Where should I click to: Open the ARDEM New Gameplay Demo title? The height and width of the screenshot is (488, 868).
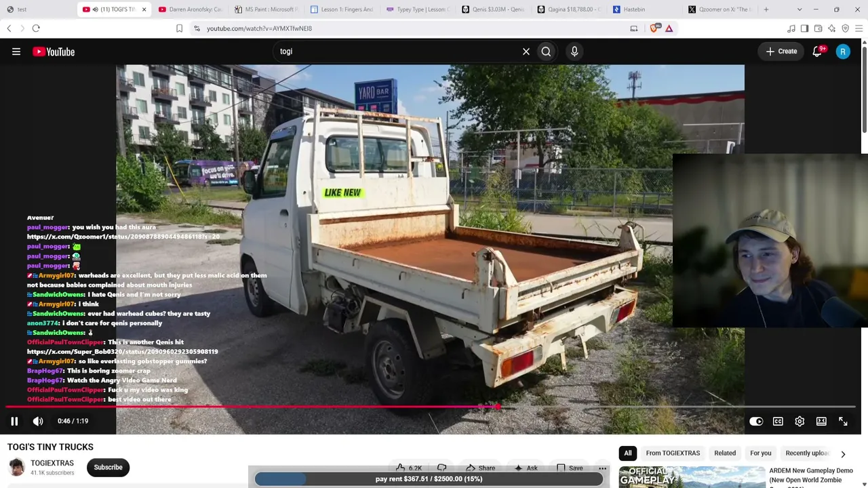pyautogui.click(x=811, y=475)
